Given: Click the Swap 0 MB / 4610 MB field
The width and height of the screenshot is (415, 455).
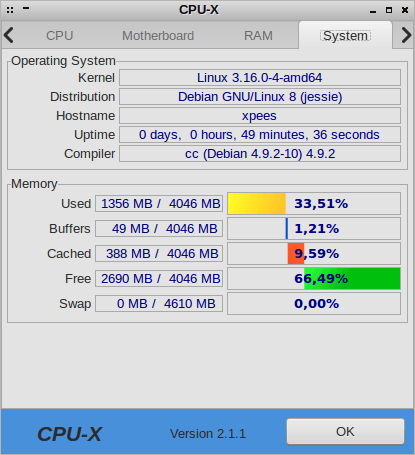Looking at the screenshot, I should tap(159, 304).
